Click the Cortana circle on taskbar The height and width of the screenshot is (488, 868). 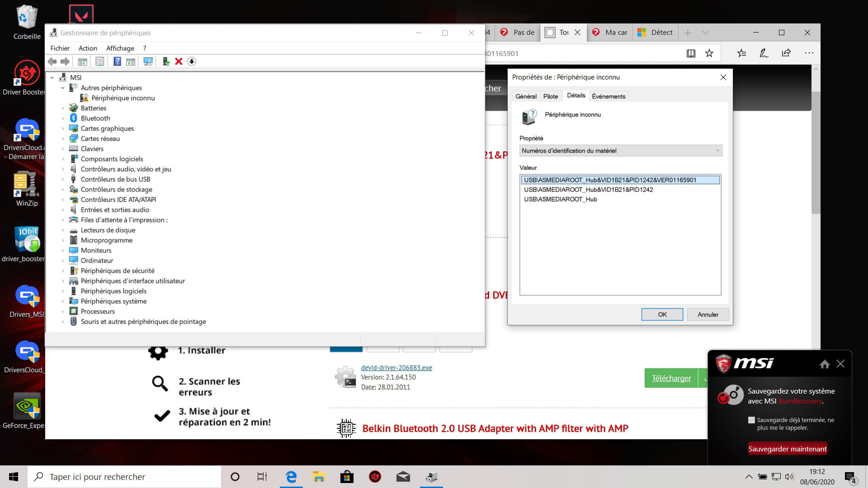coord(235,477)
